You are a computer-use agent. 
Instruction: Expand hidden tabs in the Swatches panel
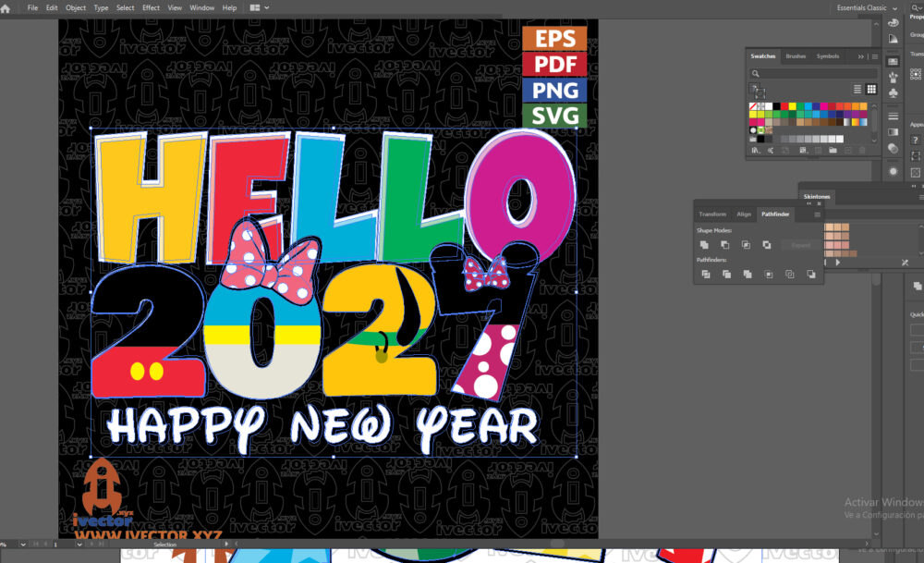(x=860, y=56)
